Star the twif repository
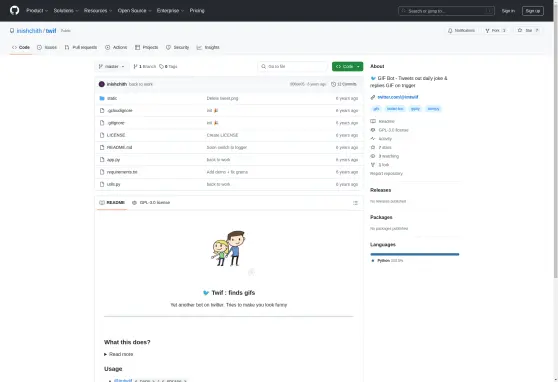The width and height of the screenshot is (558, 382). coord(528,31)
